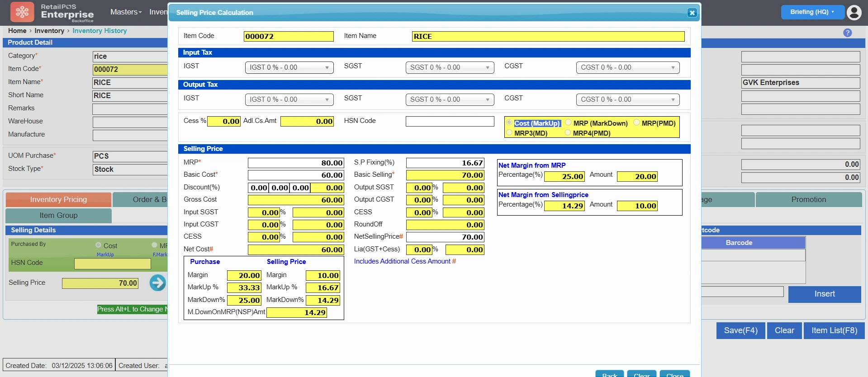
Task: Click the HSN Code input field in dialog
Action: (x=450, y=121)
